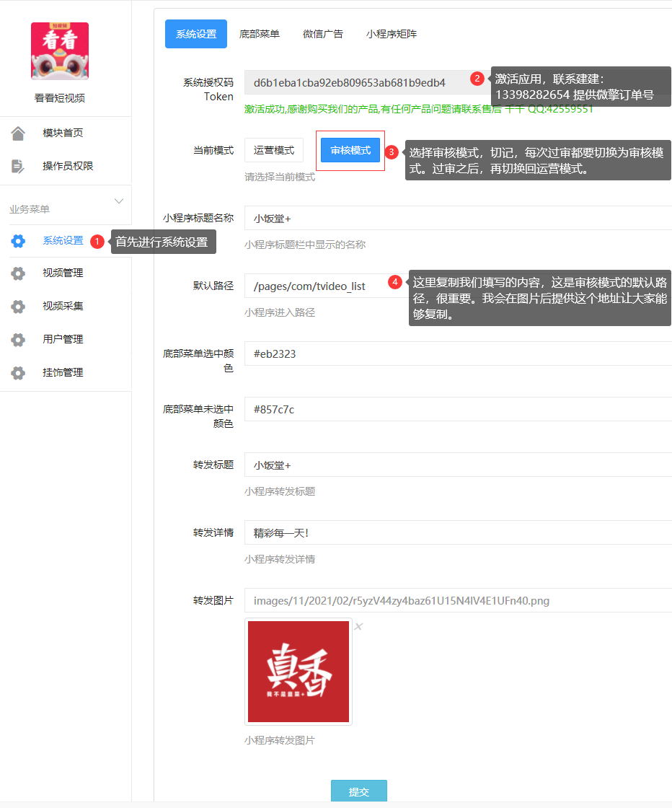Viewport: 672px width, 808px height.
Task: Click the 看看短视频 module name text
Action: [60, 98]
